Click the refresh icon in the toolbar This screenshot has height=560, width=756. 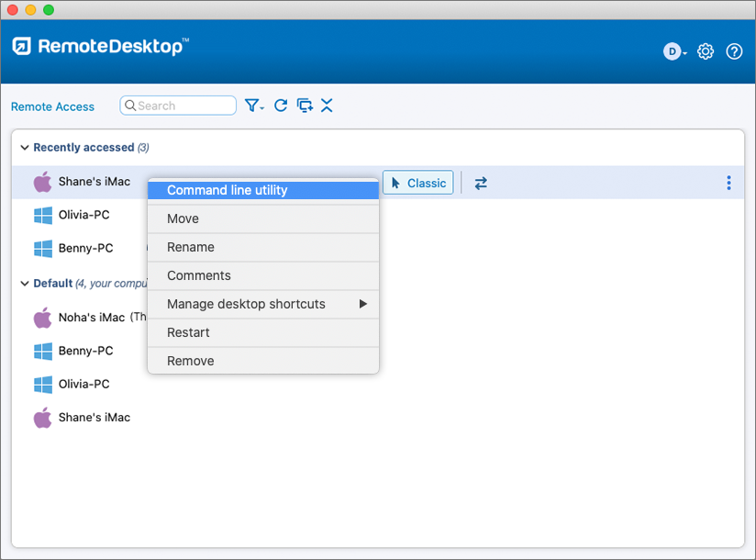point(281,106)
